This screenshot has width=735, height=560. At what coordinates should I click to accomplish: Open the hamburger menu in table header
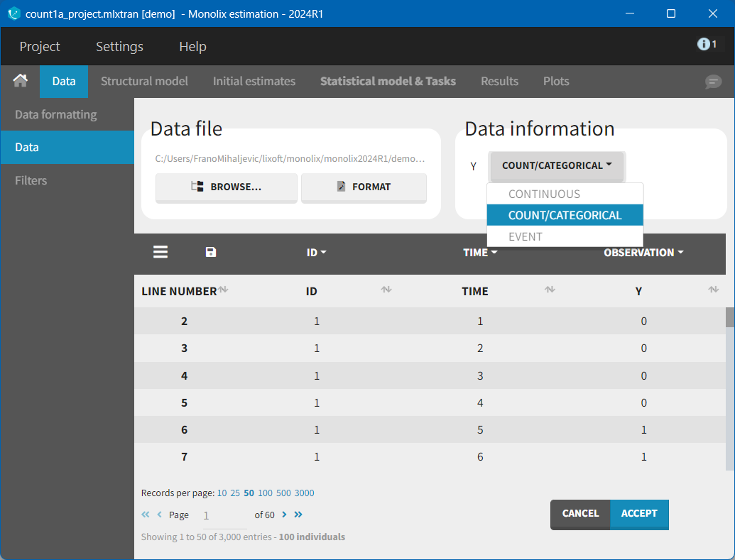tap(160, 252)
